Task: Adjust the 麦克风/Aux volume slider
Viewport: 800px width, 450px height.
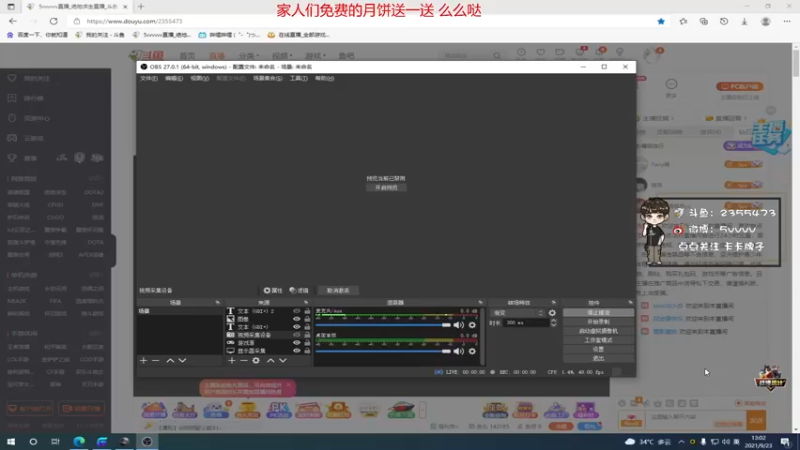Action: 383,325
